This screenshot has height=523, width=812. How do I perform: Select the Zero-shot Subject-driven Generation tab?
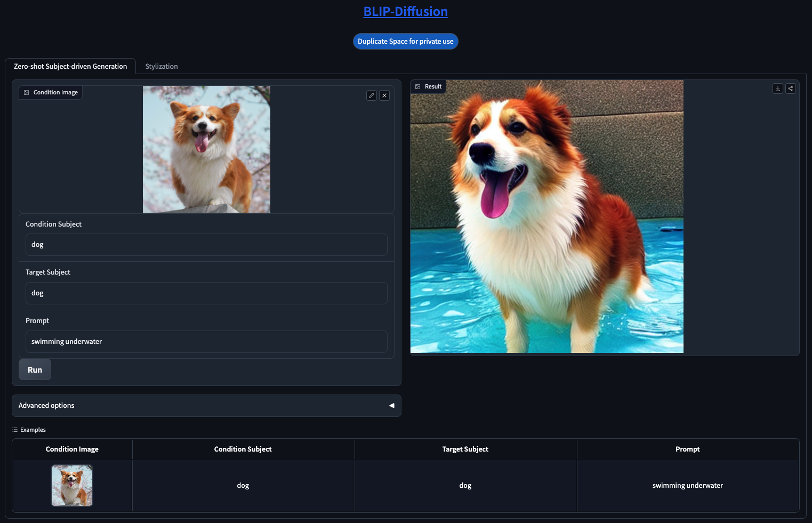click(x=70, y=67)
